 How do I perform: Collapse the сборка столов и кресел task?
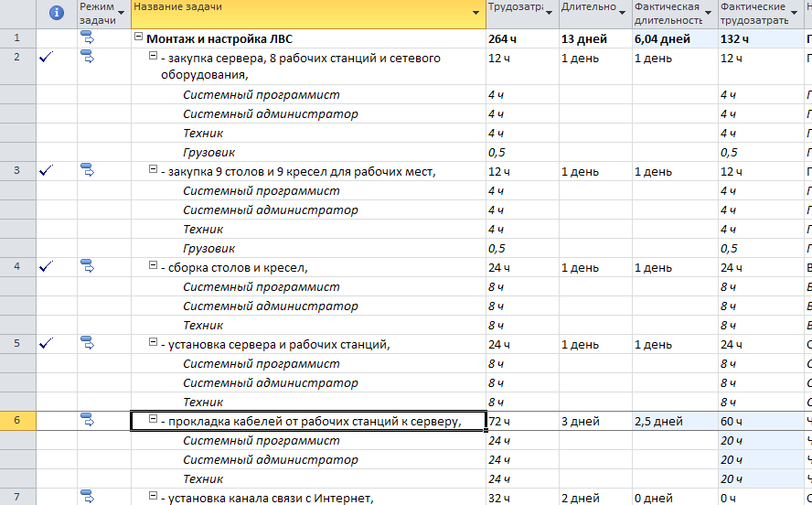click(153, 264)
